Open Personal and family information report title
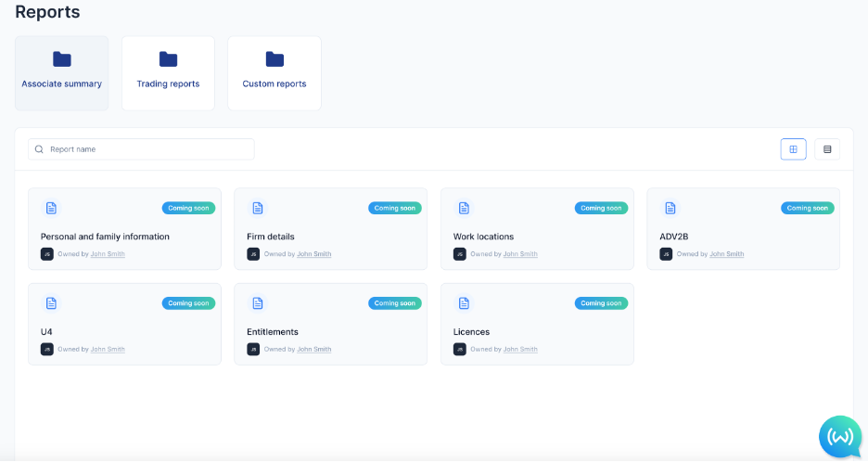868x462 pixels. (x=105, y=237)
